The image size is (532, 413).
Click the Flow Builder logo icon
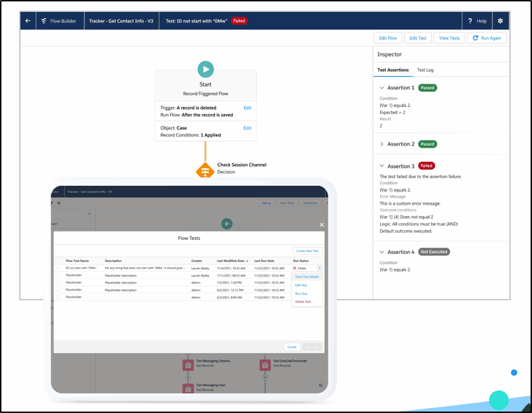pos(44,20)
